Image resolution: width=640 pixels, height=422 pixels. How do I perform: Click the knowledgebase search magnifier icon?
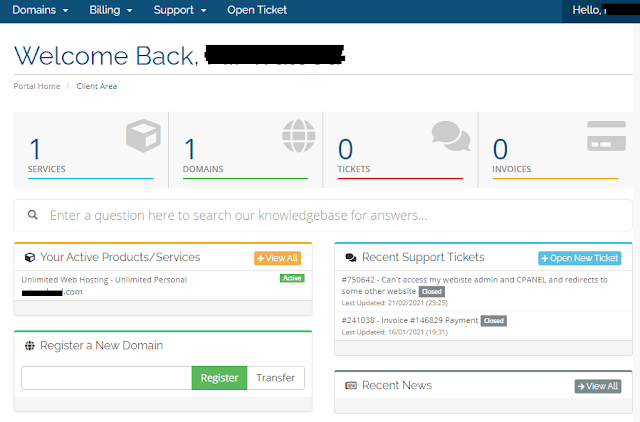[33, 215]
